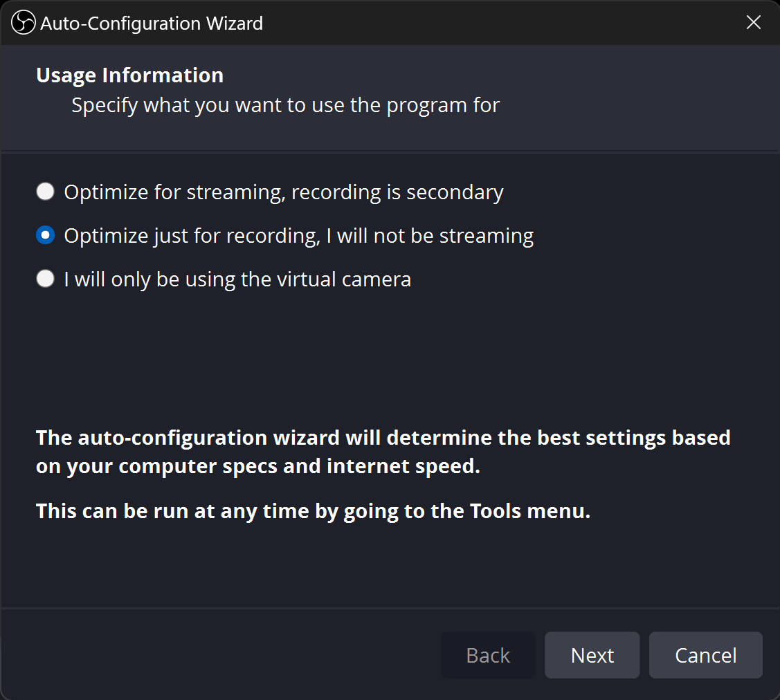
Task: Click the "Optimize for streaming, recording is secondary" label
Action: 284,192
